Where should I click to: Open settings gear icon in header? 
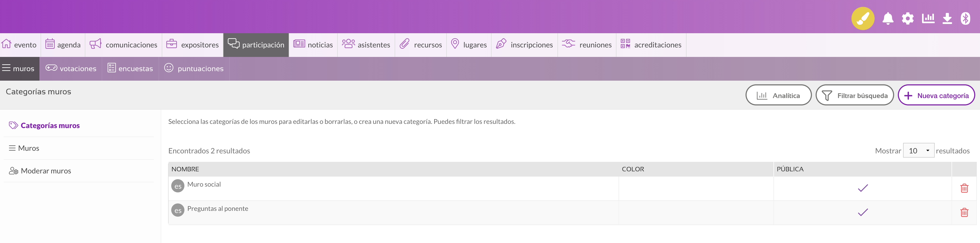(x=907, y=18)
